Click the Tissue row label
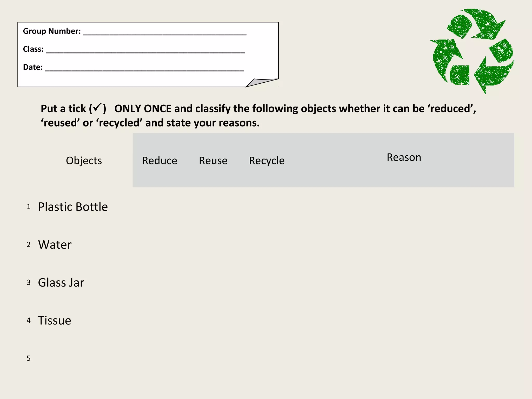This screenshot has height=399, width=532. click(54, 321)
